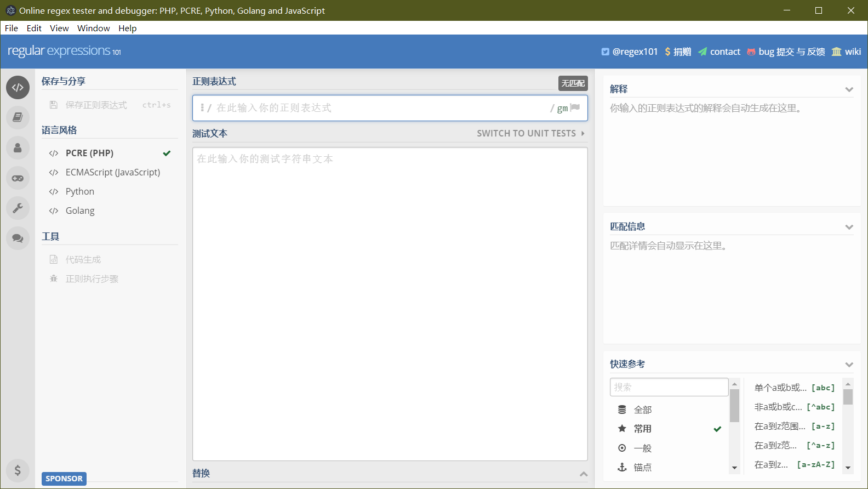Viewport: 868px width, 489px height.
Task: Click the regular expression input field
Action: pyautogui.click(x=390, y=108)
